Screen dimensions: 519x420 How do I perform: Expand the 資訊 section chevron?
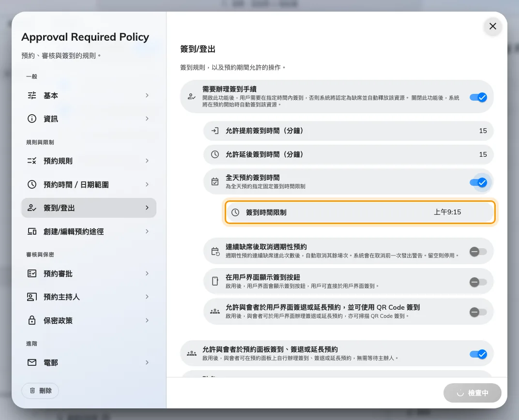[147, 119]
